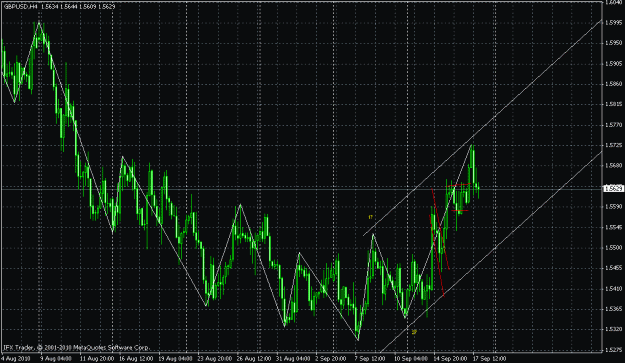
Task: Click the 23 Aug 20:00 time label
Action: (215, 358)
